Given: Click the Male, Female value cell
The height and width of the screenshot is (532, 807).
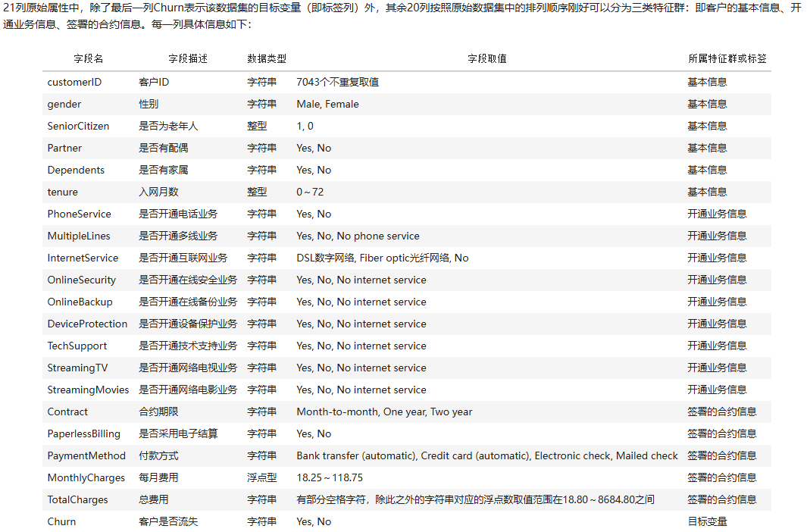Looking at the screenshot, I should (x=328, y=105).
